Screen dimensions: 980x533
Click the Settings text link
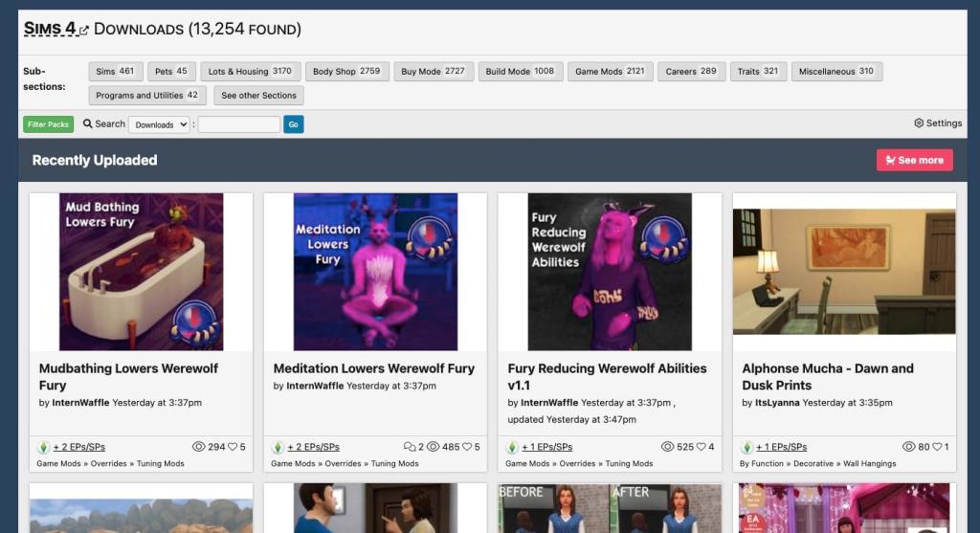coord(944,123)
